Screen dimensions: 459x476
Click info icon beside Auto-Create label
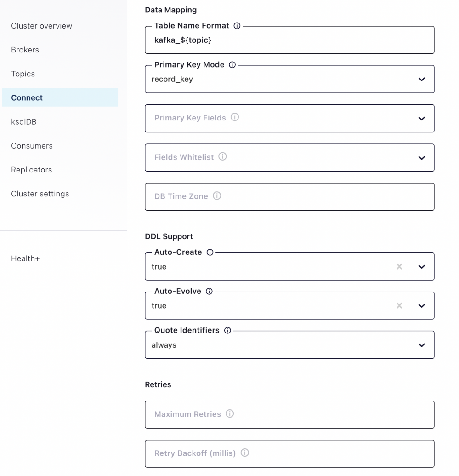210,252
